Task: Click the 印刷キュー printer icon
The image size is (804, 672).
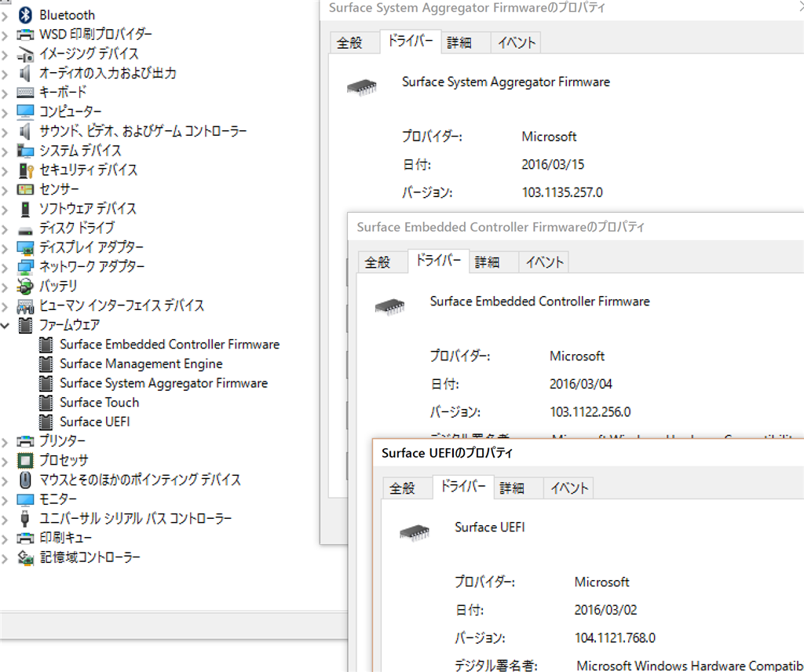Action: click(25, 538)
